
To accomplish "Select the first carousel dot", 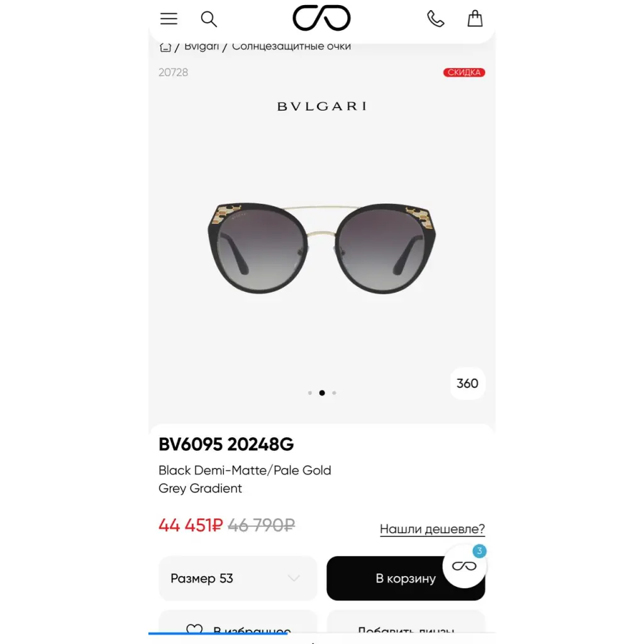I will 310,393.
